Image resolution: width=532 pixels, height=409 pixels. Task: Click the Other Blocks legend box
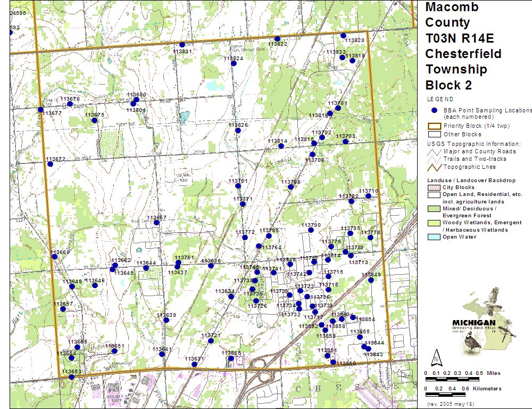[x=434, y=134]
